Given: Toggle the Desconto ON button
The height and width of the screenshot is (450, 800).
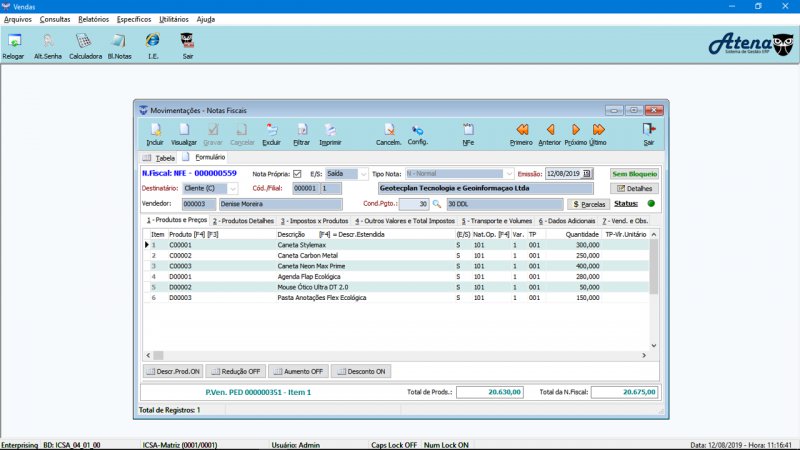Looking at the screenshot, I should click(x=360, y=371).
